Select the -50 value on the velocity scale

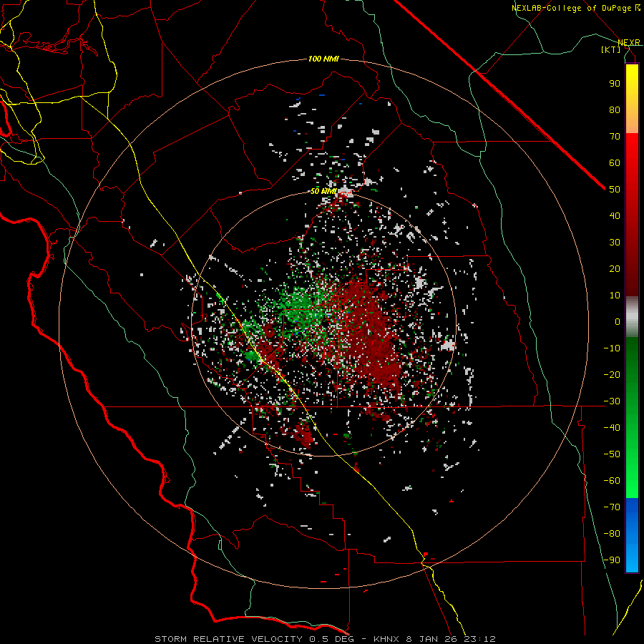(612, 454)
